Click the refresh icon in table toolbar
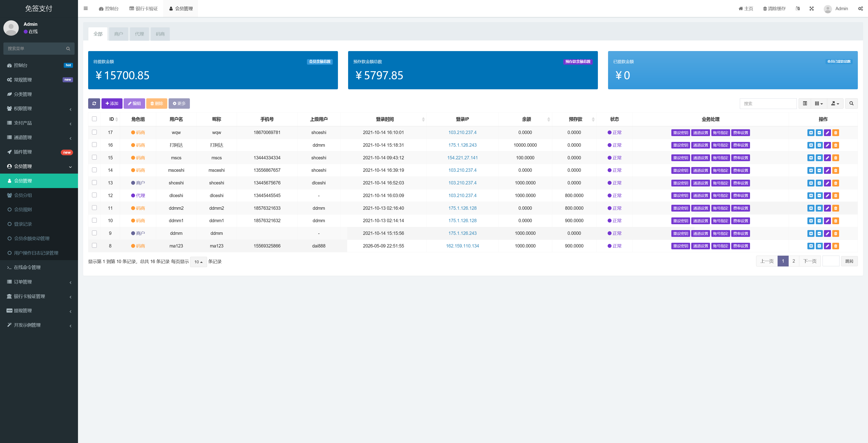The height and width of the screenshot is (443, 868). [x=94, y=104]
